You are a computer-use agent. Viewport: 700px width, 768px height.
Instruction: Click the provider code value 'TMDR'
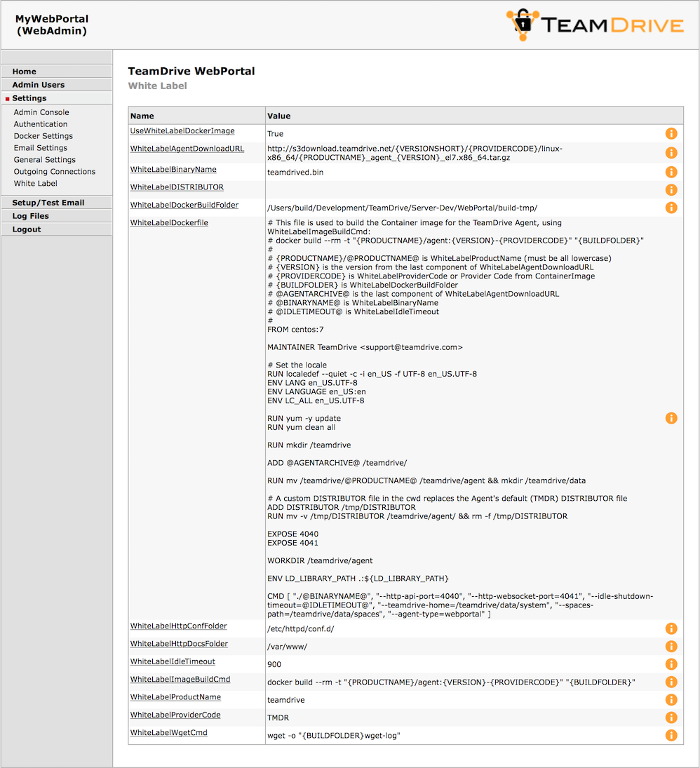coord(278,718)
